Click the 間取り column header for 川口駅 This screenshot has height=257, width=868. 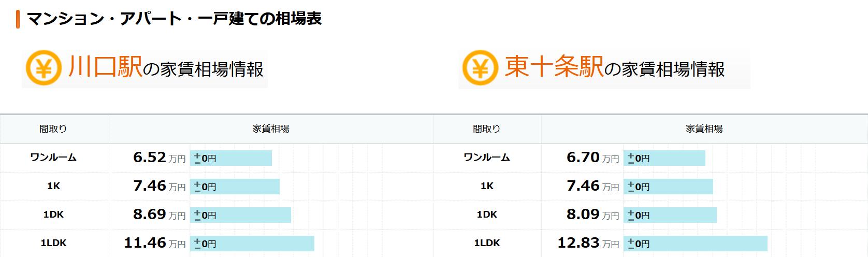point(53,129)
